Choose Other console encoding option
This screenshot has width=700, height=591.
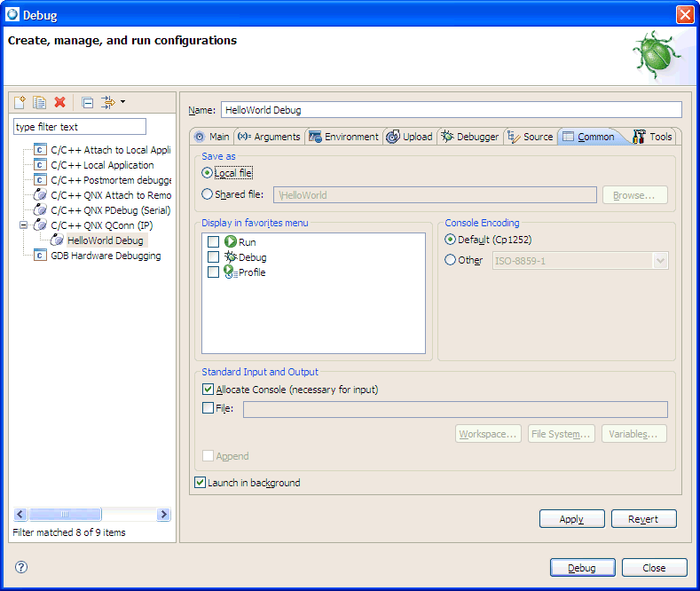coord(451,260)
